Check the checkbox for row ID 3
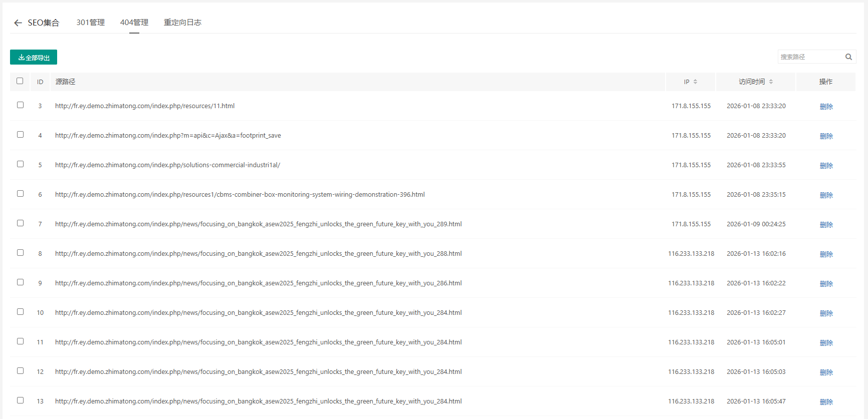Image resolution: width=868 pixels, height=419 pixels. (x=21, y=105)
